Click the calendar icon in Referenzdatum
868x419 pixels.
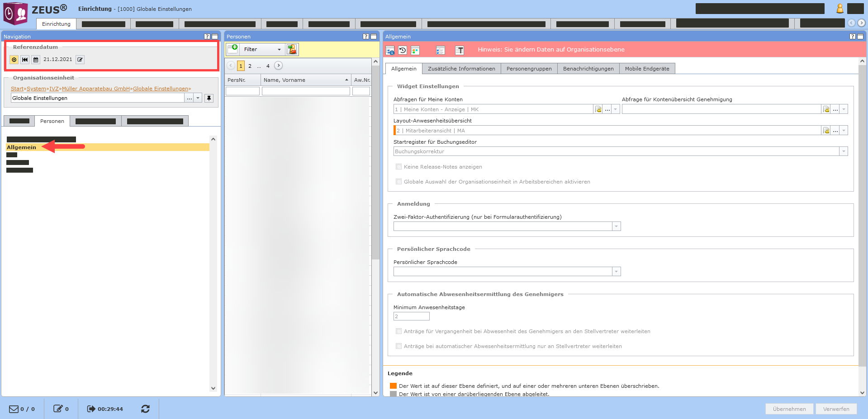click(36, 60)
